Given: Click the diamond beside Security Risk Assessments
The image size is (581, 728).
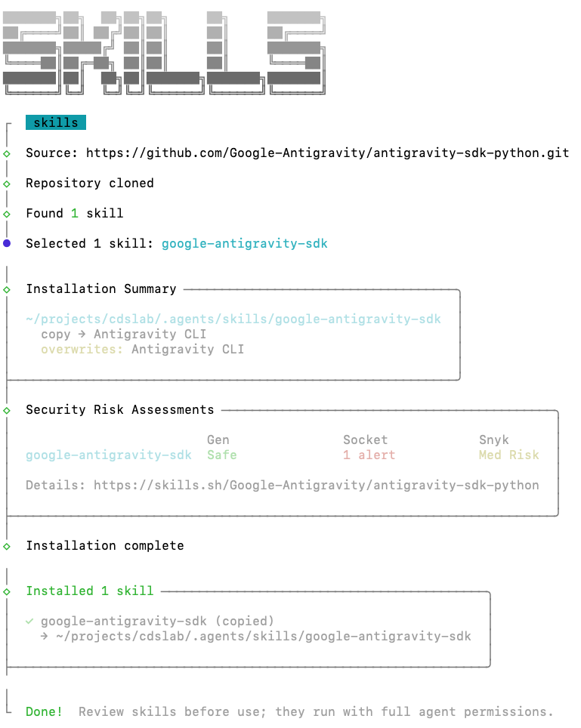Looking at the screenshot, I should (7, 410).
